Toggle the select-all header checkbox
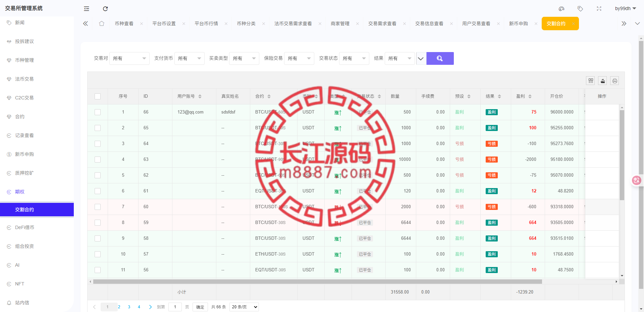The width and height of the screenshot is (644, 312). [x=98, y=96]
